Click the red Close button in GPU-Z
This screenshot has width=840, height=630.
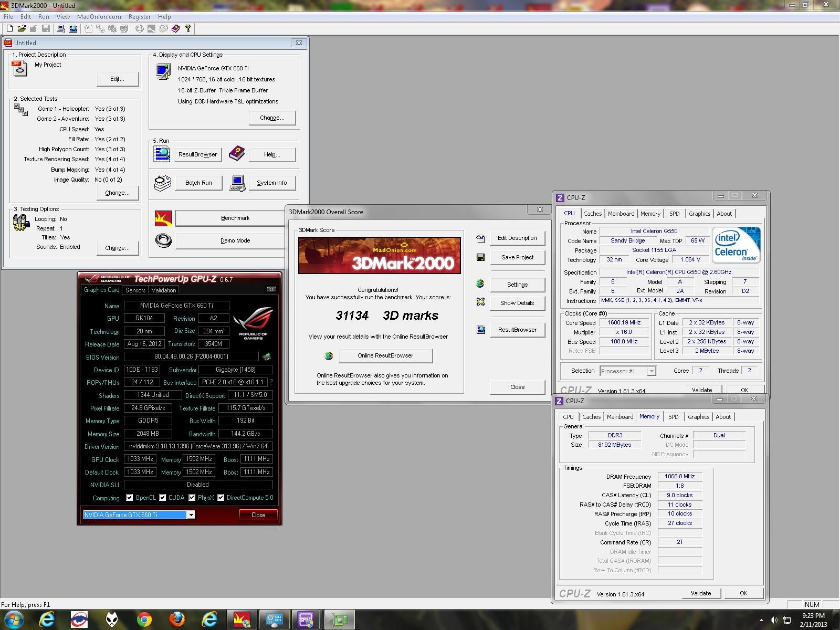click(258, 515)
